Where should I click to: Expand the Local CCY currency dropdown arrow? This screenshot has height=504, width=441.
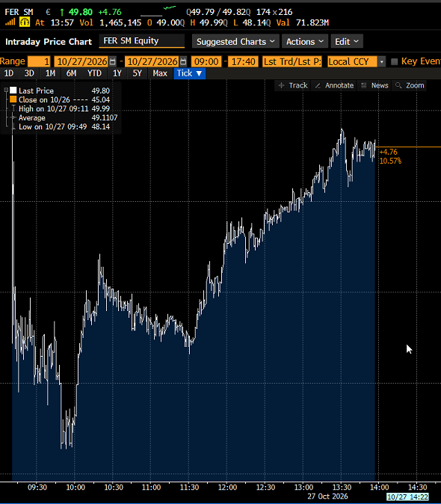(x=382, y=61)
